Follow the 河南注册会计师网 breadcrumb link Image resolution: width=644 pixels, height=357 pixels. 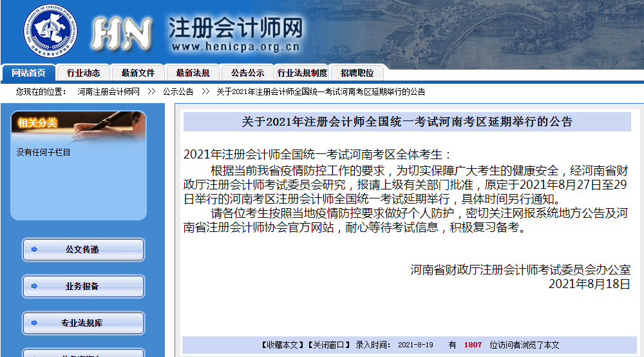(108, 92)
